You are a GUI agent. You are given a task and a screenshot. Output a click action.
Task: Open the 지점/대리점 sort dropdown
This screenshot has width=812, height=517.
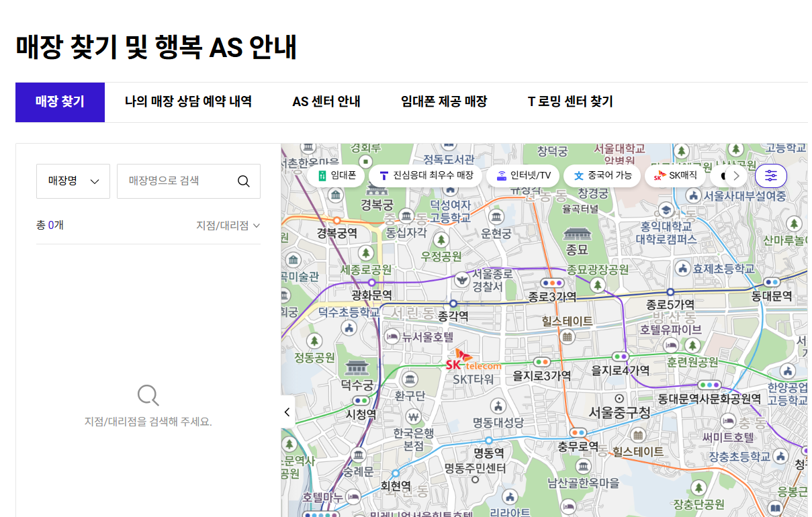pyautogui.click(x=228, y=226)
